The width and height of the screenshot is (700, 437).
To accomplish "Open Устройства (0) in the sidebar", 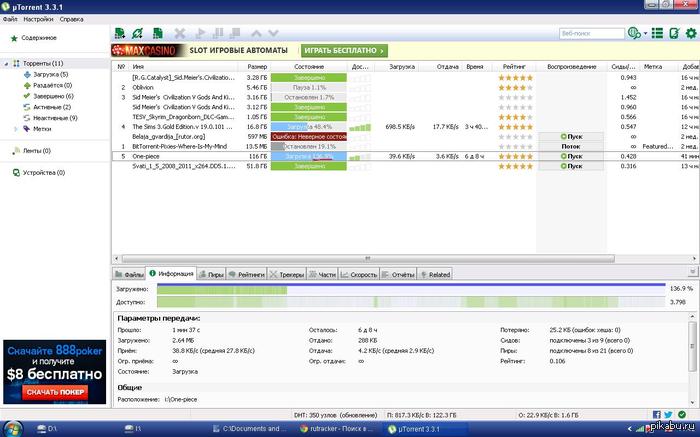I will (x=36, y=172).
